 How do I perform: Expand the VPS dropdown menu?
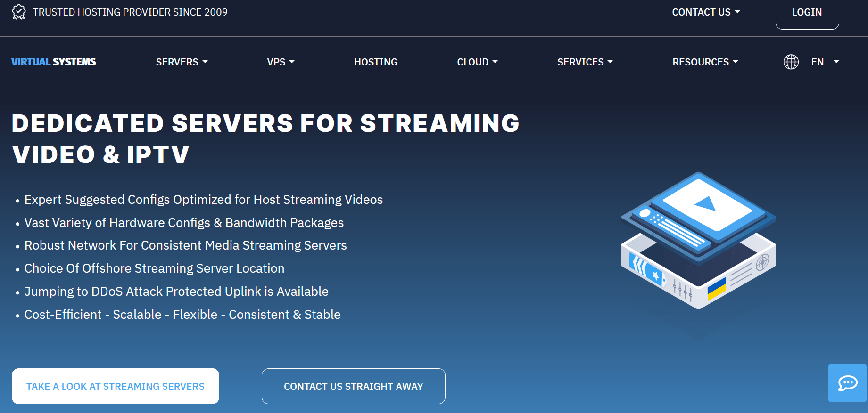(281, 62)
